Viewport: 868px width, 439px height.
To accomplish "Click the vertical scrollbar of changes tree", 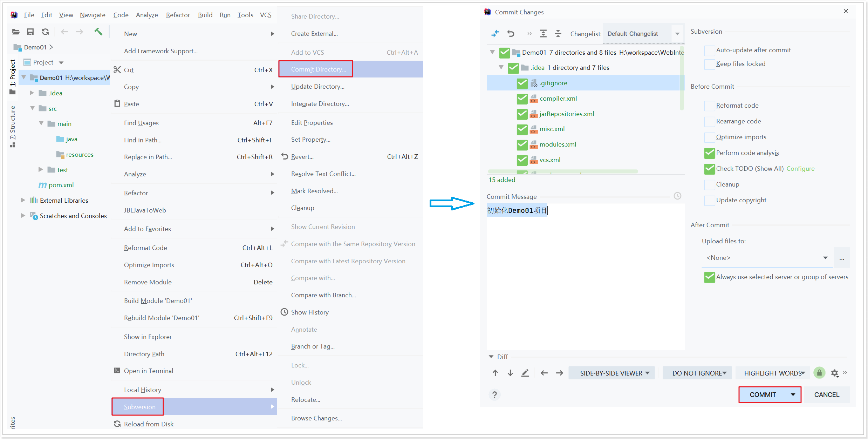I will coord(682,78).
